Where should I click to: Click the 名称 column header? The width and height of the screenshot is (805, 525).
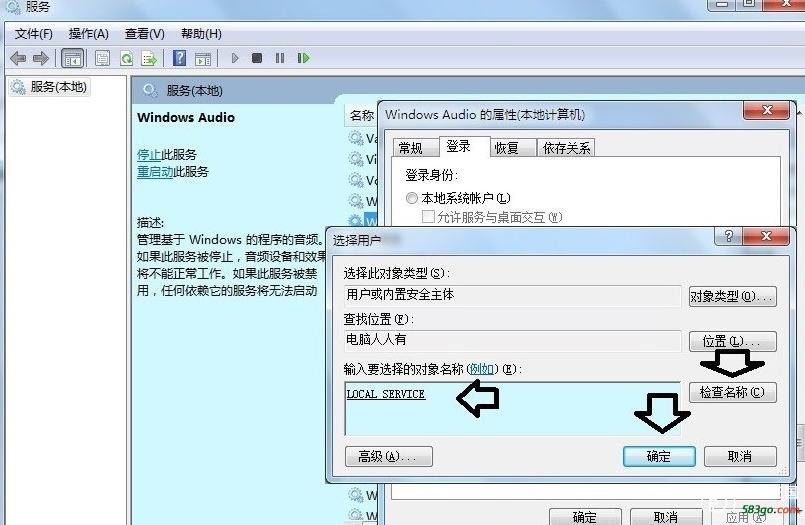[361, 115]
